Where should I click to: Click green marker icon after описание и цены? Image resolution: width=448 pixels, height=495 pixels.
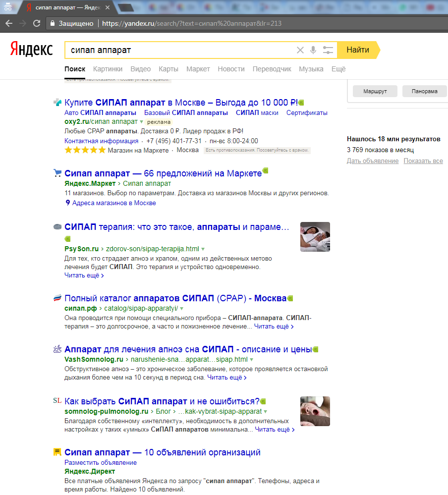click(x=315, y=349)
